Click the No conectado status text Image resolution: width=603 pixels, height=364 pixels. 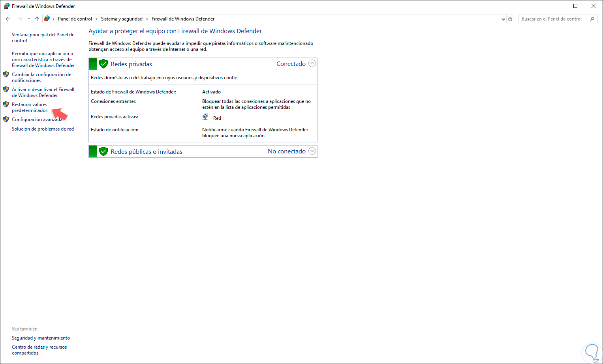[x=287, y=151]
